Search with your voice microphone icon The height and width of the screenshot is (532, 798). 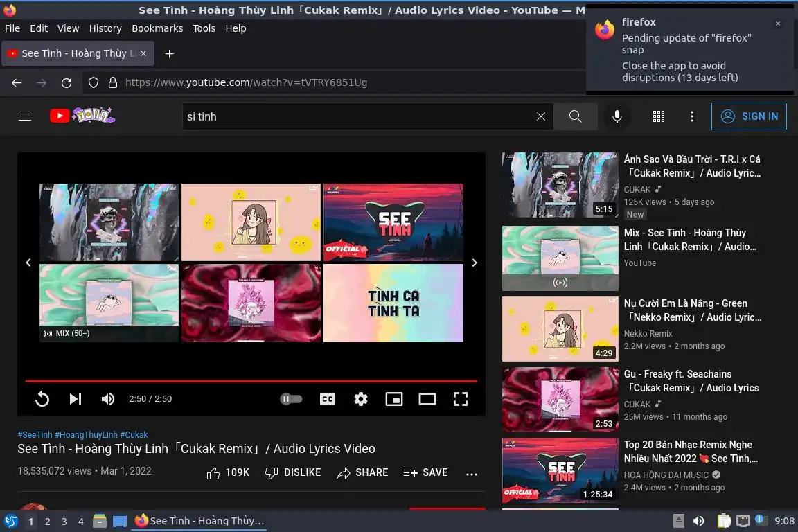(617, 116)
